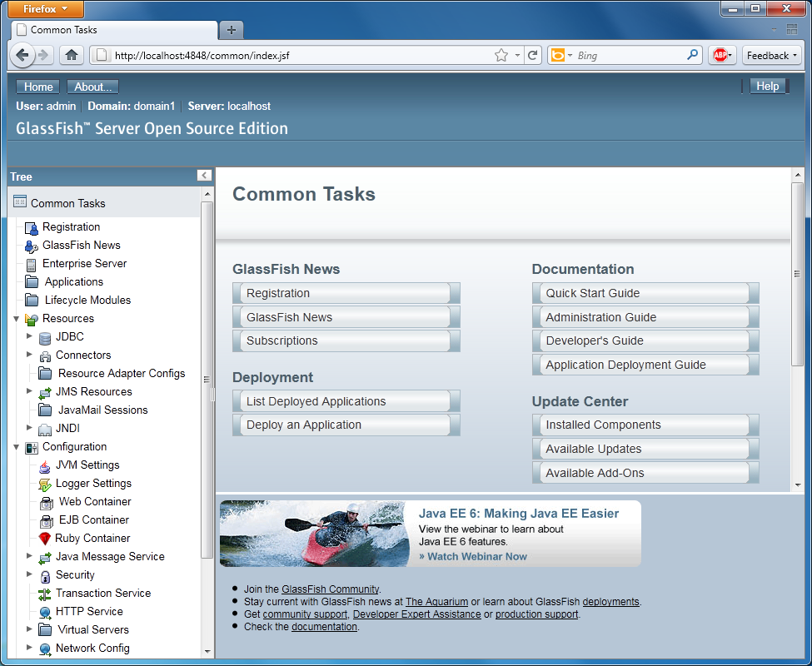The height and width of the screenshot is (666, 812).
Task: Collapse the Tree panel with arrow button
Action: pyautogui.click(x=204, y=176)
